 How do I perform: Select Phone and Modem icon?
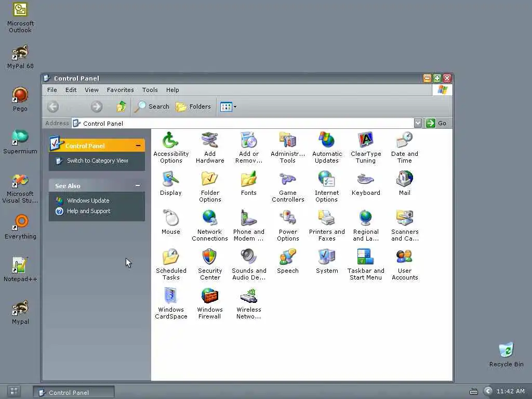pos(249,218)
